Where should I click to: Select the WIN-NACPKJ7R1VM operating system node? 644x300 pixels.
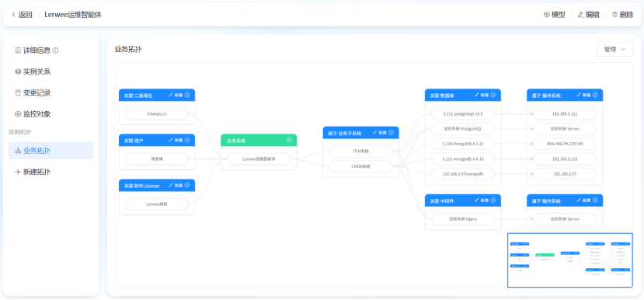pyautogui.click(x=565, y=144)
